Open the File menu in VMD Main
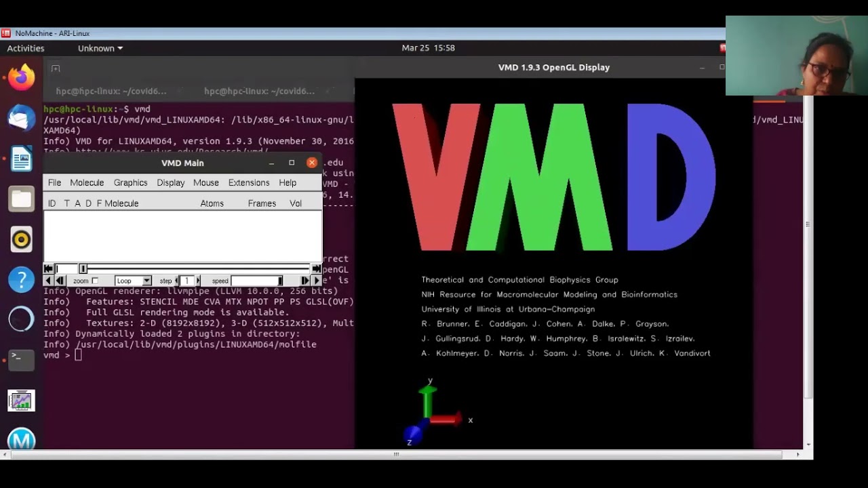The width and height of the screenshot is (868, 488). (x=55, y=183)
